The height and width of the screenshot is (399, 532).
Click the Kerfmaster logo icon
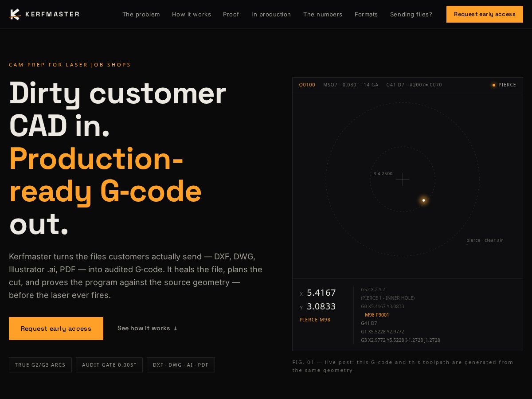pyautogui.click(x=15, y=14)
